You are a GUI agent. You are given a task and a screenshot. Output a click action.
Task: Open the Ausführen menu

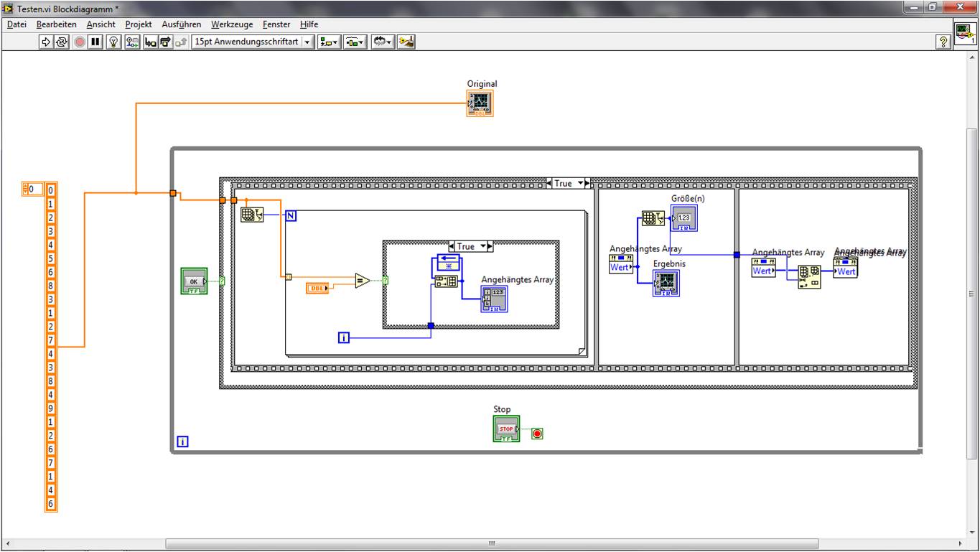(181, 24)
